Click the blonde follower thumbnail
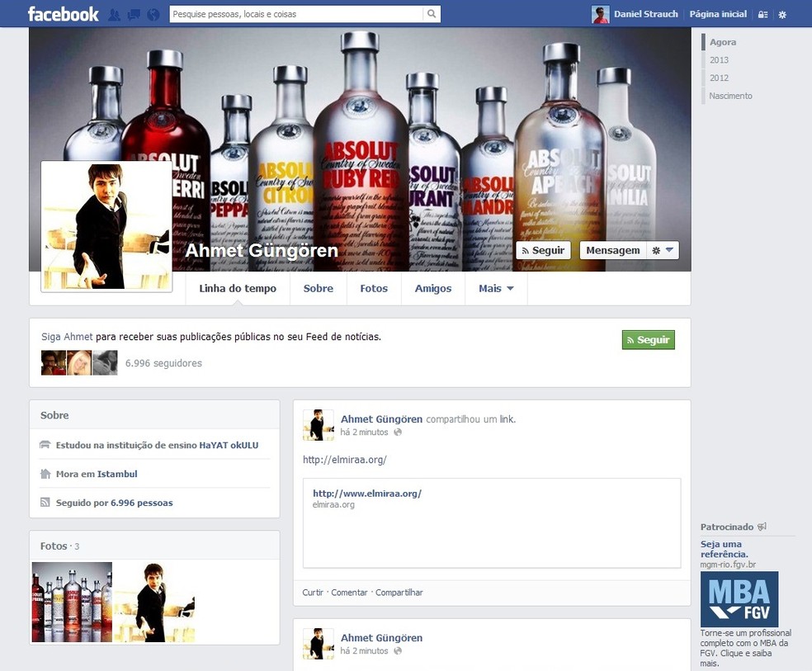The width and height of the screenshot is (812, 671). tap(79, 362)
